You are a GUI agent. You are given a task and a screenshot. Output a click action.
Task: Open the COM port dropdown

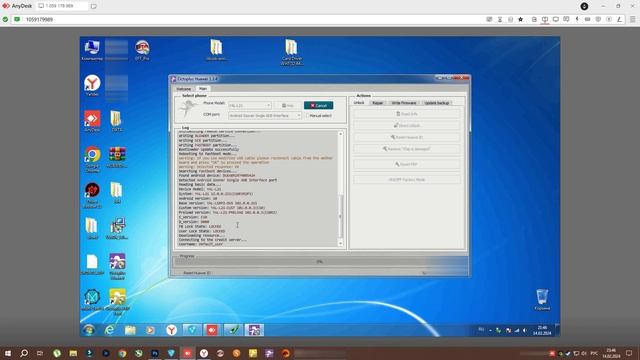(x=265, y=116)
